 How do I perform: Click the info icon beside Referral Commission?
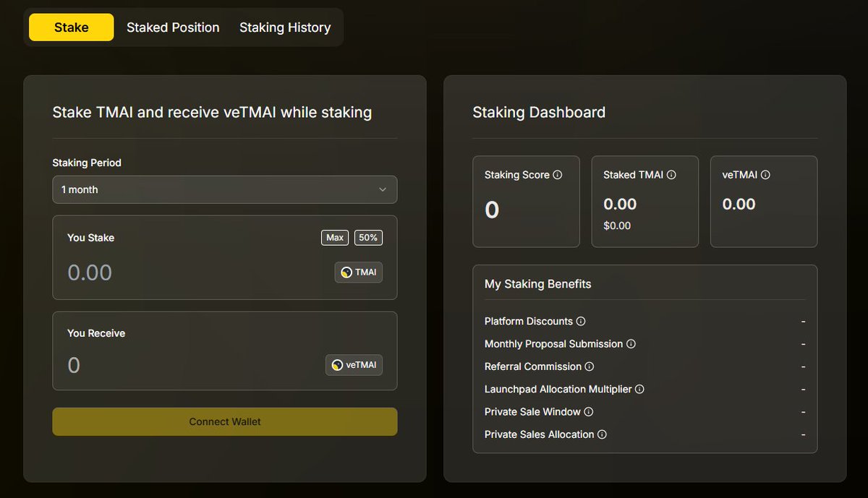590,366
